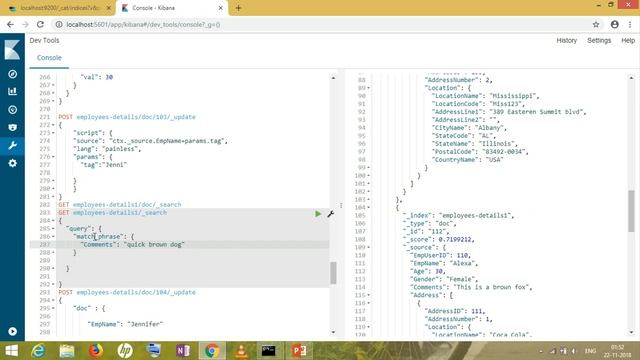Click POST employees-details/doc/104/_update line
Screen dimensions: 640x360
tap(127, 292)
